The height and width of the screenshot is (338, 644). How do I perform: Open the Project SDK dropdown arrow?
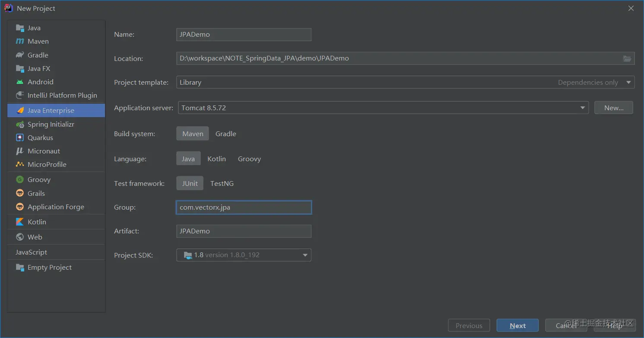click(305, 255)
